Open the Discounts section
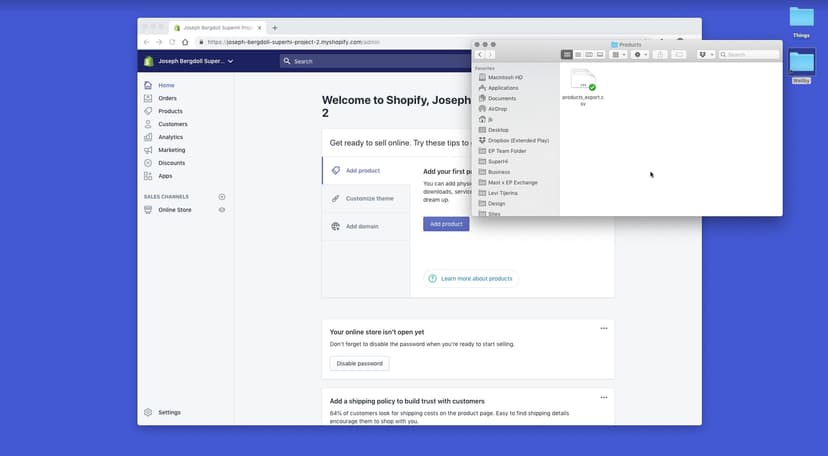The width and height of the screenshot is (828, 456). tap(171, 163)
